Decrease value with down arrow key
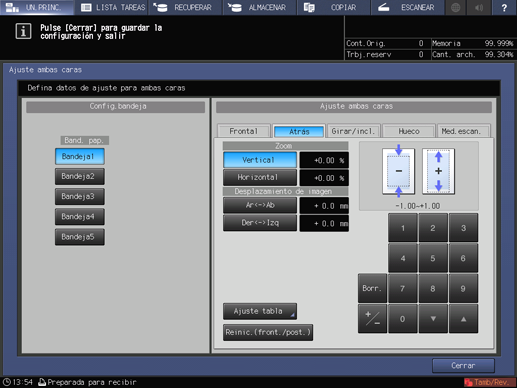 [433, 319]
